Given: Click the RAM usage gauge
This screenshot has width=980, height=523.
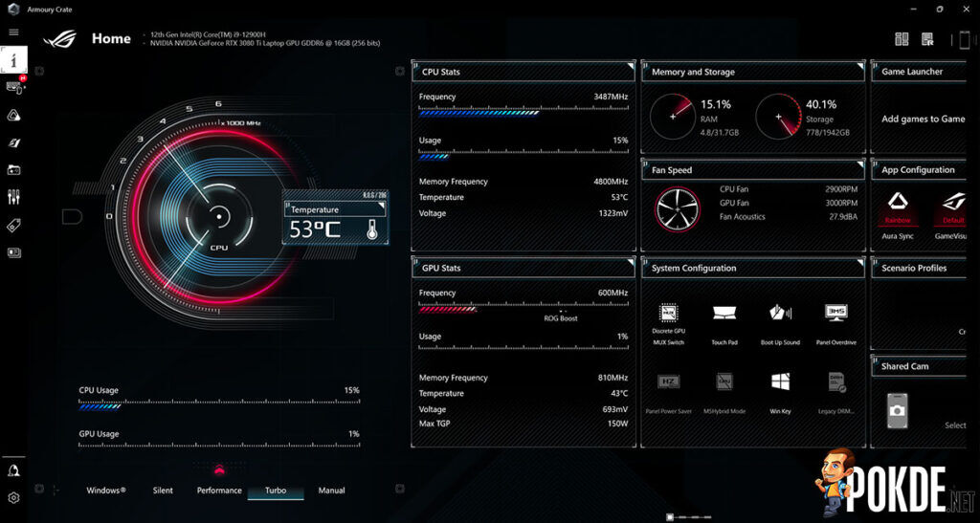Looking at the screenshot, I should point(673,117).
